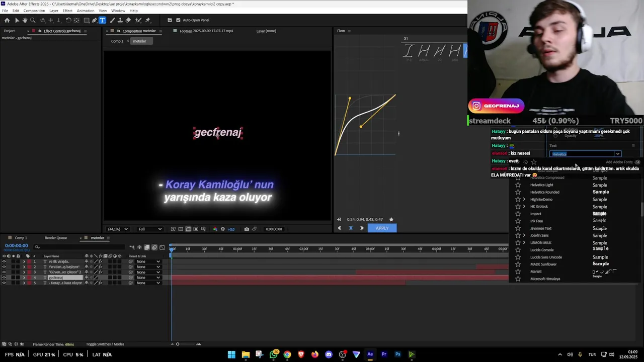The height and width of the screenshot is (362, 644).
Task: Hide layer 5 'Koray...a kaza oluyor' eye
Action: [4, 283]
